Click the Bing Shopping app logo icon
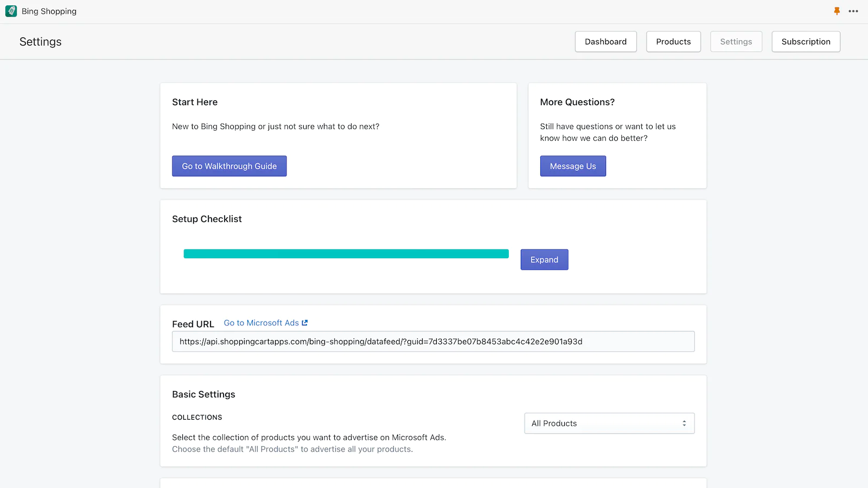Image resolution: width=868 pixels, height=488 pixels. [11, 11]
